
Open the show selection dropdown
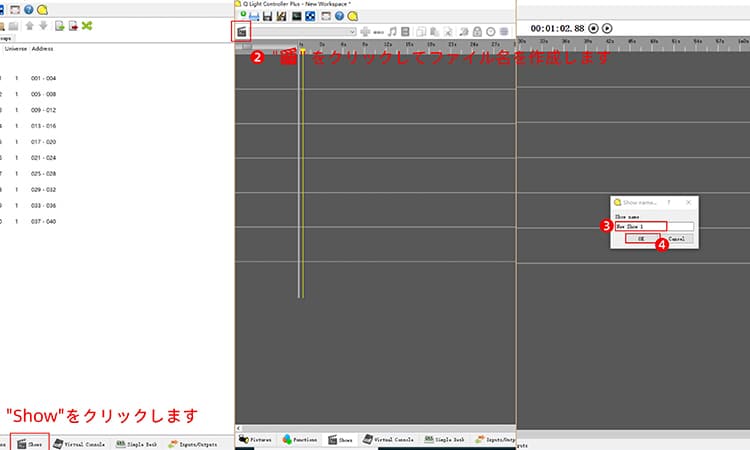click(304, 32)
